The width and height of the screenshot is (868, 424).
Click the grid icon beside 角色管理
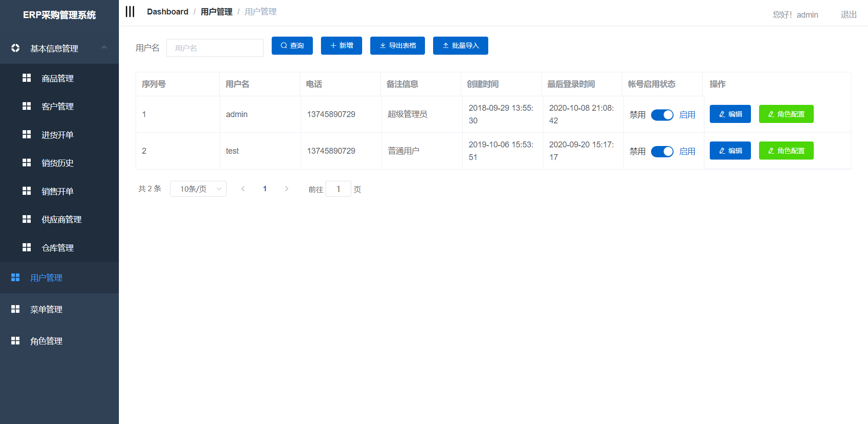tap(15, 340)
